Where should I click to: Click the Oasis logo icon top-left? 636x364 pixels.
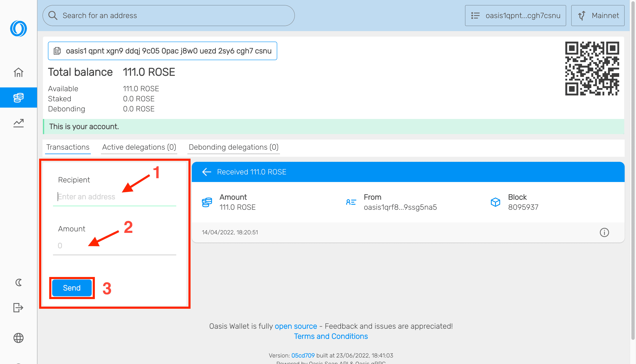click(x=18, y=29)
